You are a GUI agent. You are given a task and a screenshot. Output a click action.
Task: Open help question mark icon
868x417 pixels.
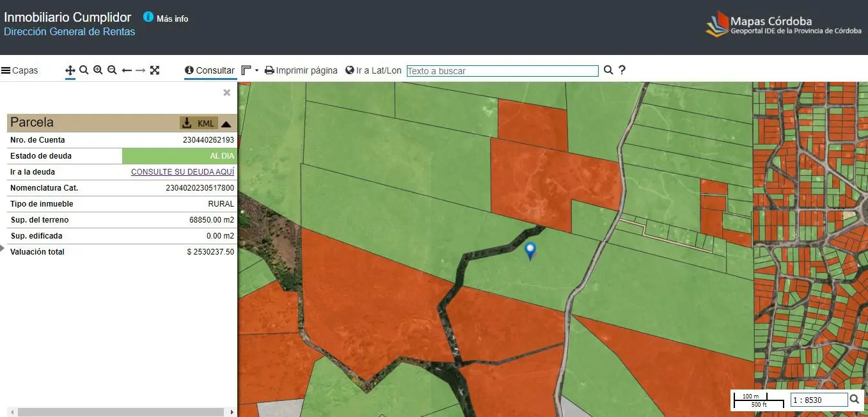pyautogui.click(x=622, y=70)
